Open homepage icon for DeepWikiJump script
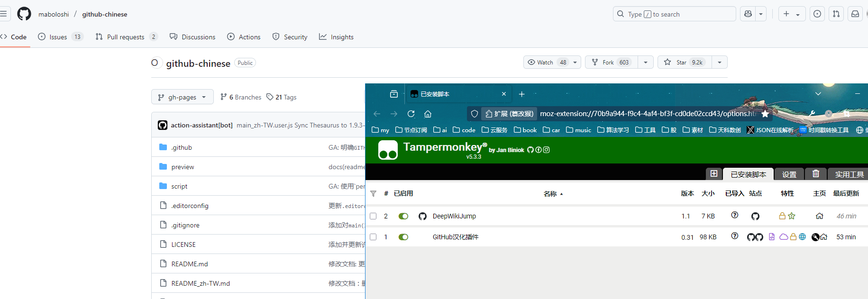 (x=820, y=216)
